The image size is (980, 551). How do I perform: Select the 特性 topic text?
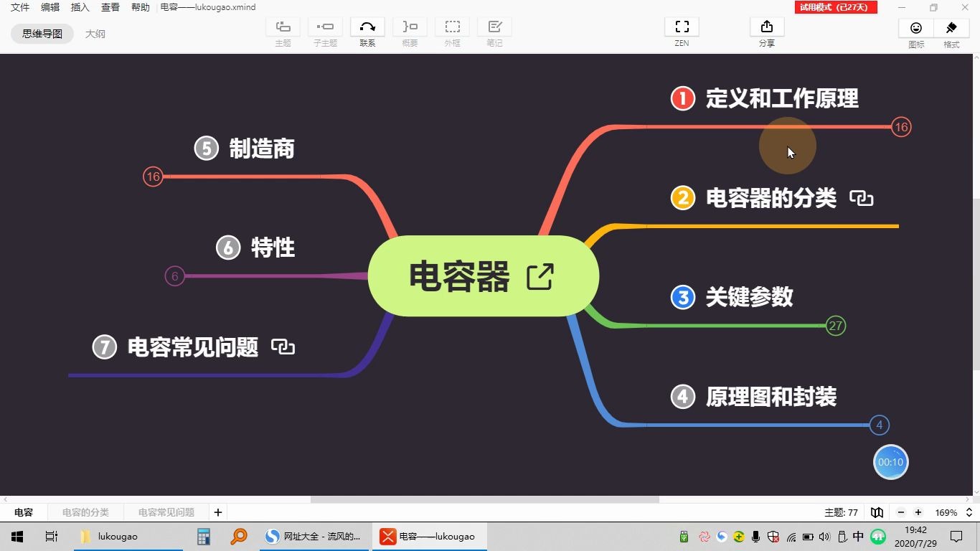(273, 248)
